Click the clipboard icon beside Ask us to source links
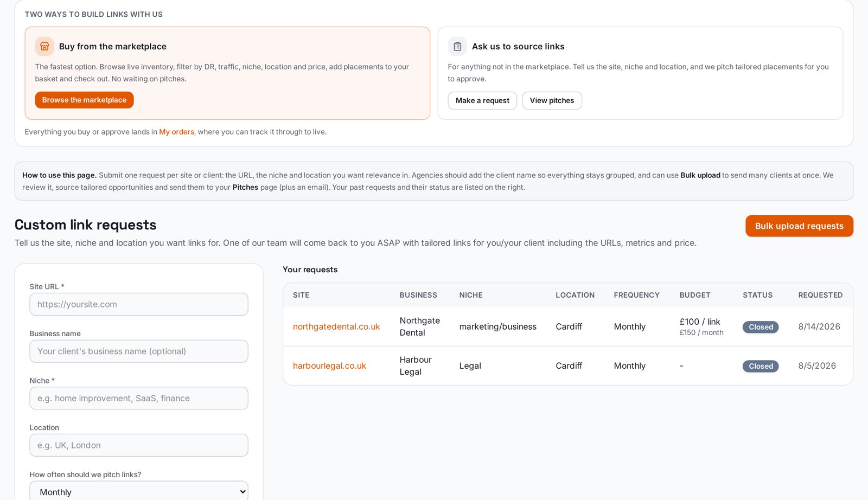 tap(457, 47)
